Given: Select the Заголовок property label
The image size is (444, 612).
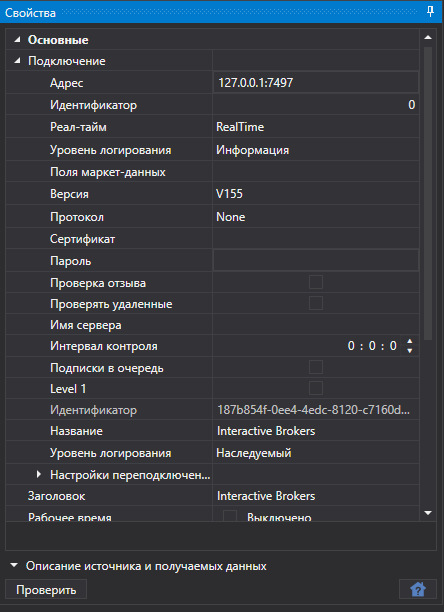Looking at the screenshot, I should pos(57,496).
